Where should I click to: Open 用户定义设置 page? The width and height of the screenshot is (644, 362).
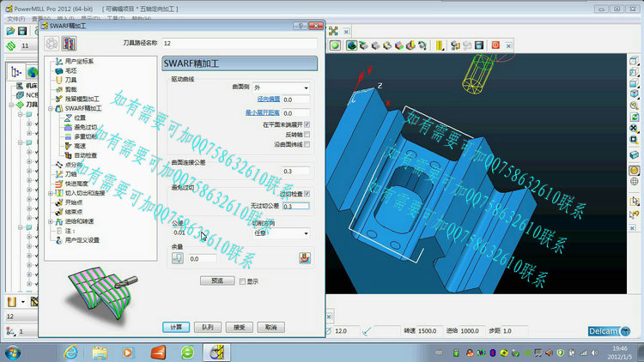tap(82, 240)
